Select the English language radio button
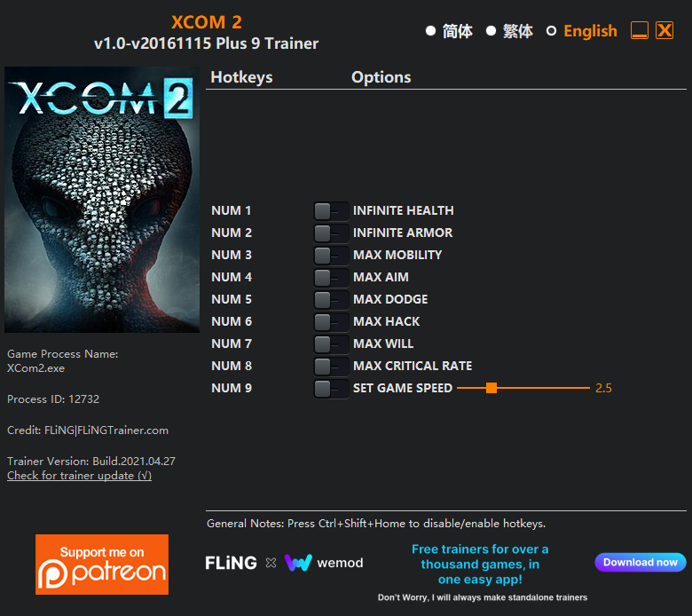Viewport: 692px width, 616px height. (x=551, y=31)
